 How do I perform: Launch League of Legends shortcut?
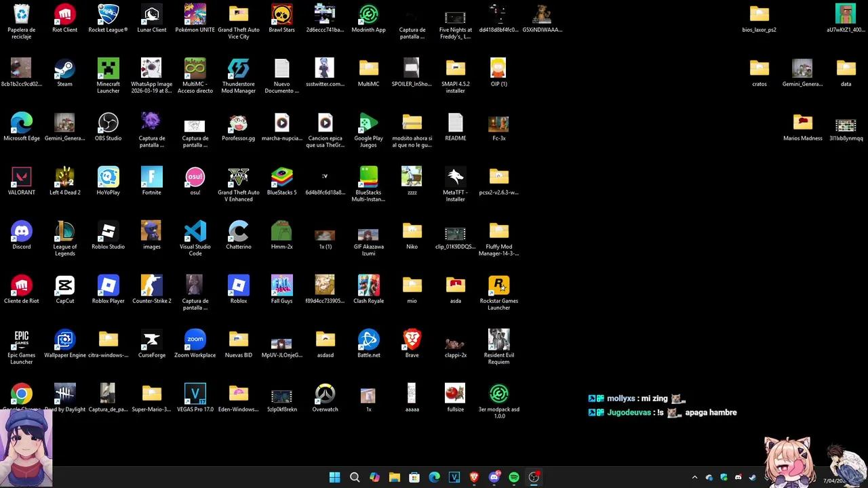[64, 239]
